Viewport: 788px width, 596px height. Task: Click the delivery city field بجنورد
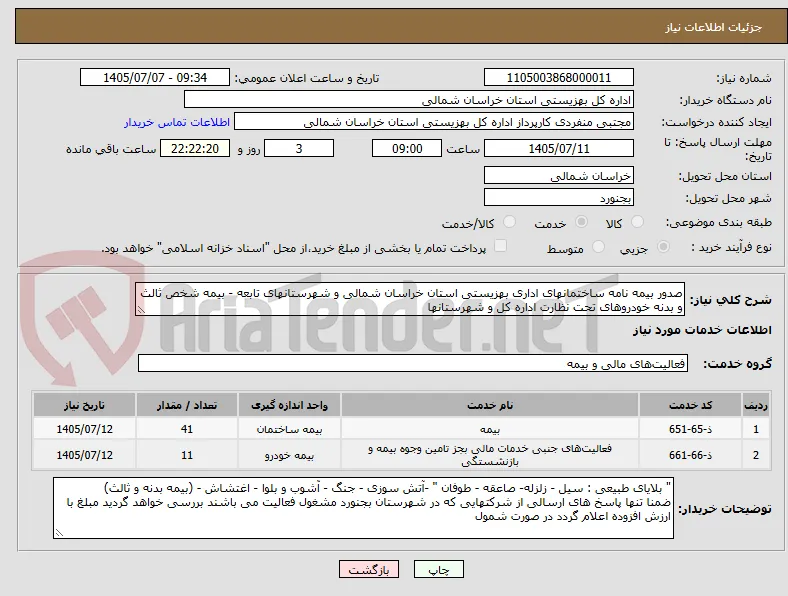(x=559, y=197)
